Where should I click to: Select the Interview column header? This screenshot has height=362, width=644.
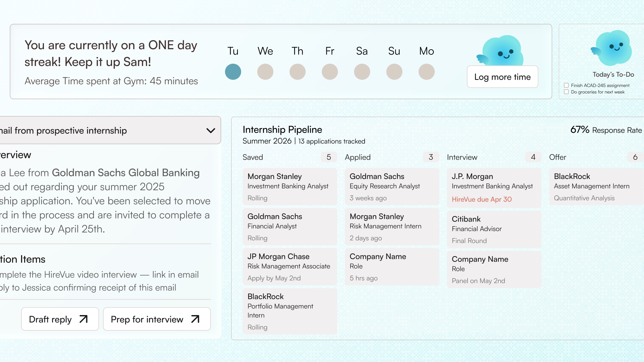pyautogui.click(x=462, y=157)
